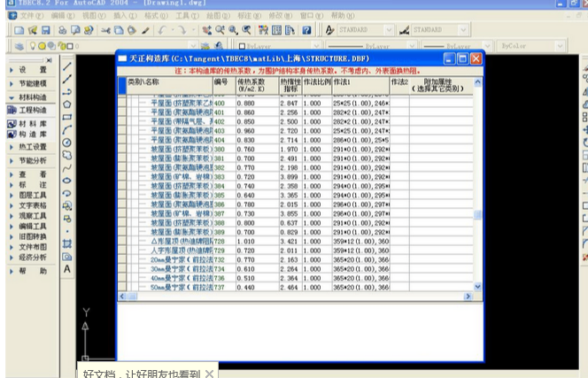The width and height of the screenshot is (588, 378).
Task: Click the Redo arrow icon
Action: click(x=182, y=30)
